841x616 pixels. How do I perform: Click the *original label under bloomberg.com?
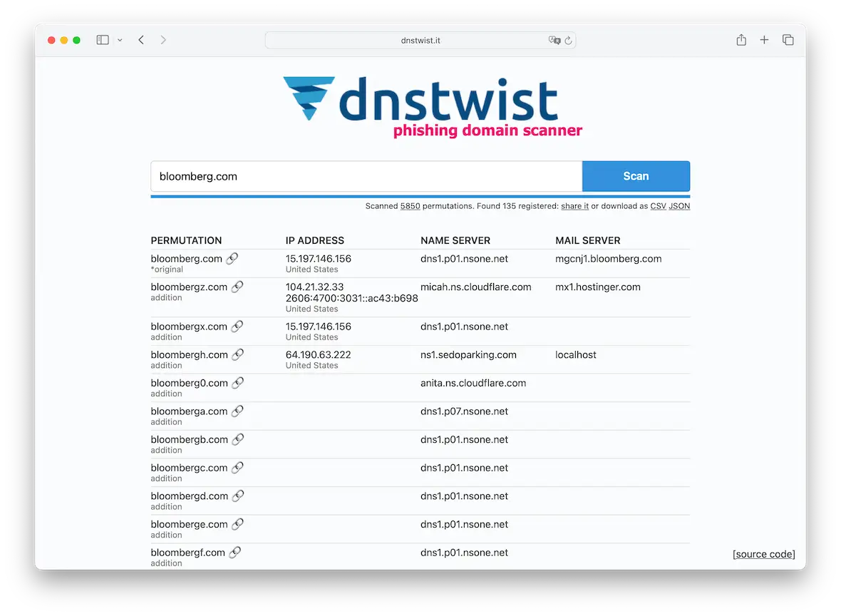click(x=167, y=269)
